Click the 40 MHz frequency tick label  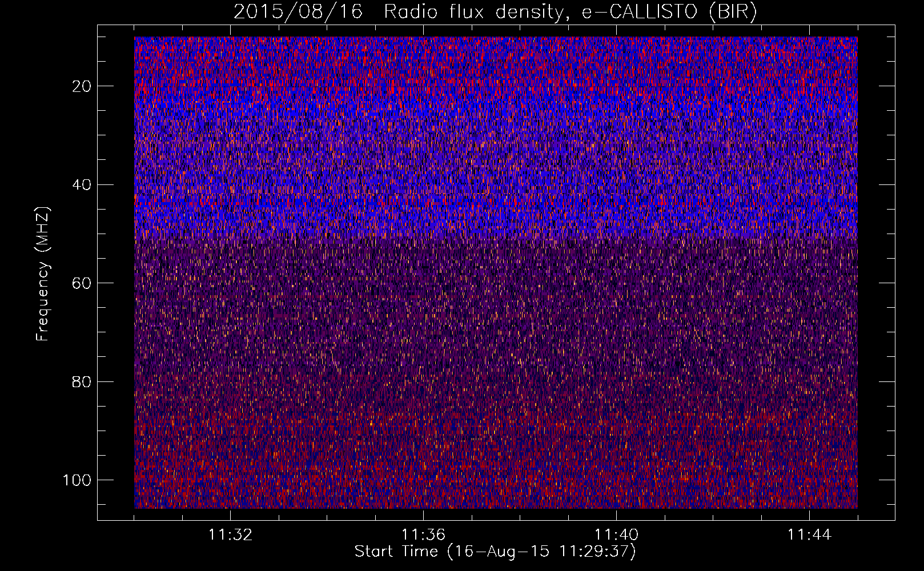click(82, 185)
